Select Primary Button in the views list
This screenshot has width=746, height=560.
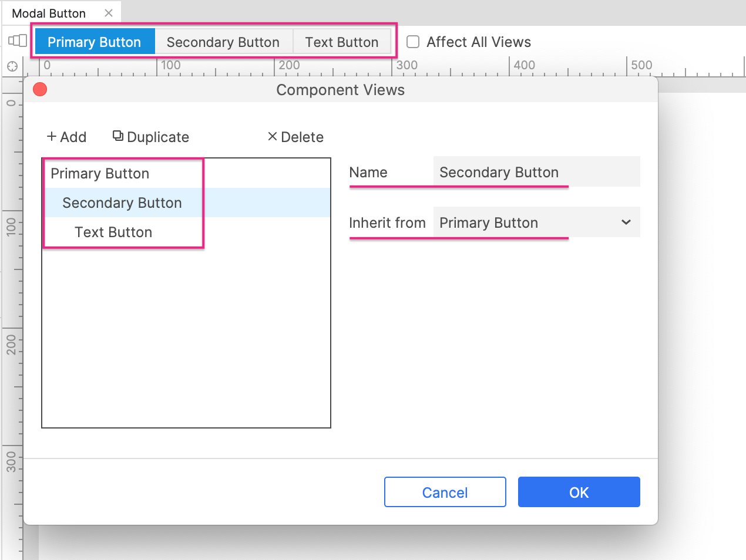100,174
